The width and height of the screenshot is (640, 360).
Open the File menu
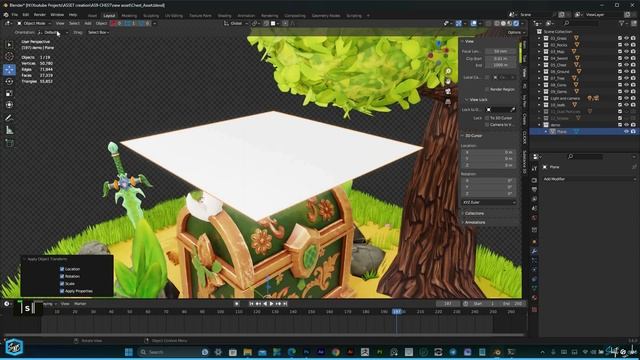point(15,15)
